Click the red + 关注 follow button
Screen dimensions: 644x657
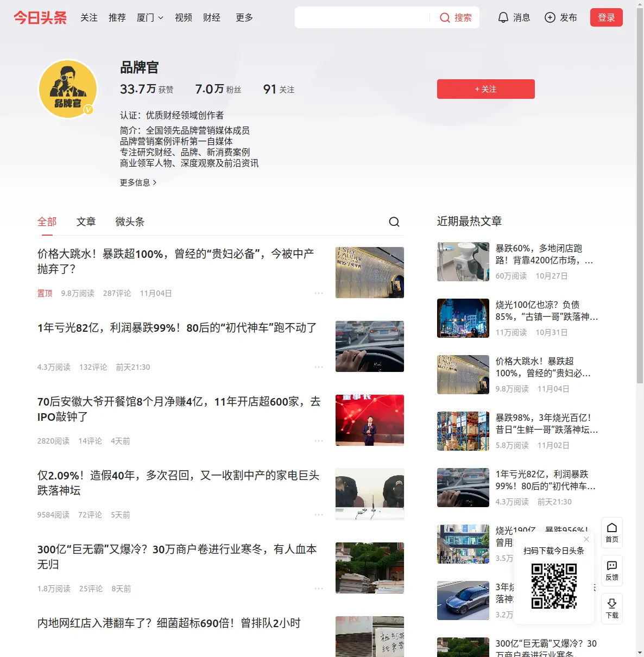click(486, 89)
